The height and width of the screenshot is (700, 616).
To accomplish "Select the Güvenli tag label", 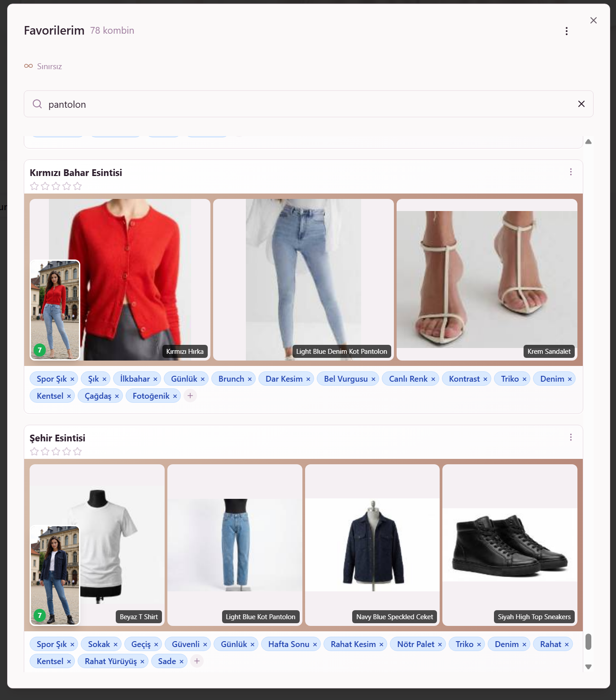I will (x=186, y=644).
